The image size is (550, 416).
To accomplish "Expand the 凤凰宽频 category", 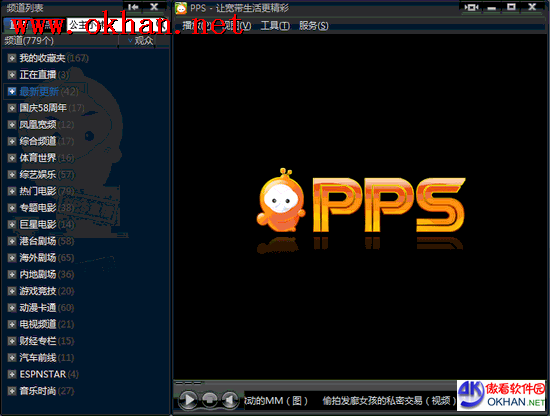I will (x=12, y=125).
